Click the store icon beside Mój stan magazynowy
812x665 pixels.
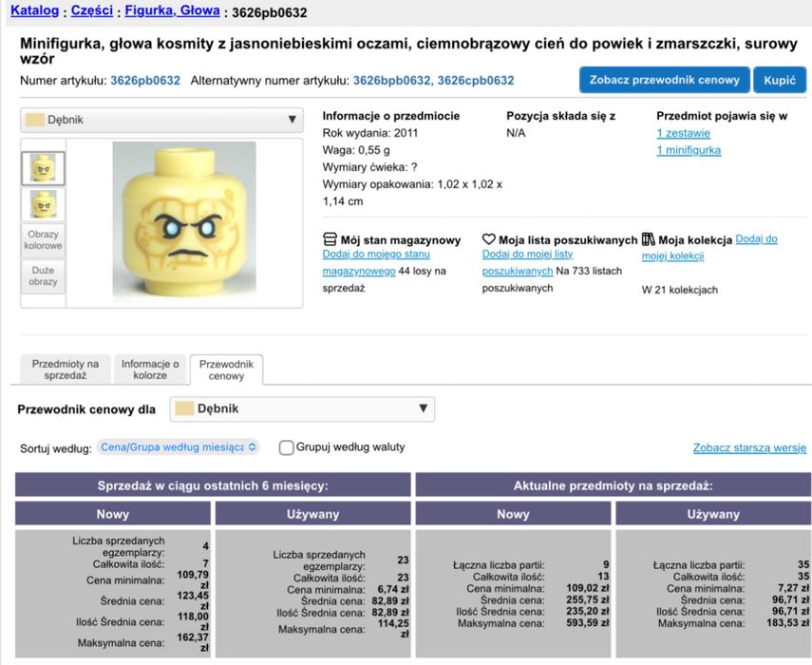pyautogui.click(x=330, y=239)
